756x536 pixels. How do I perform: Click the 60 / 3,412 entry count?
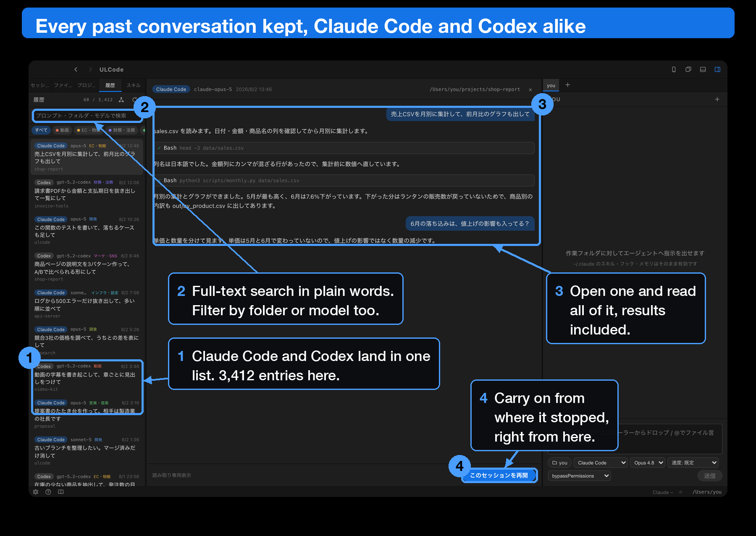click(x=98, y=100)
